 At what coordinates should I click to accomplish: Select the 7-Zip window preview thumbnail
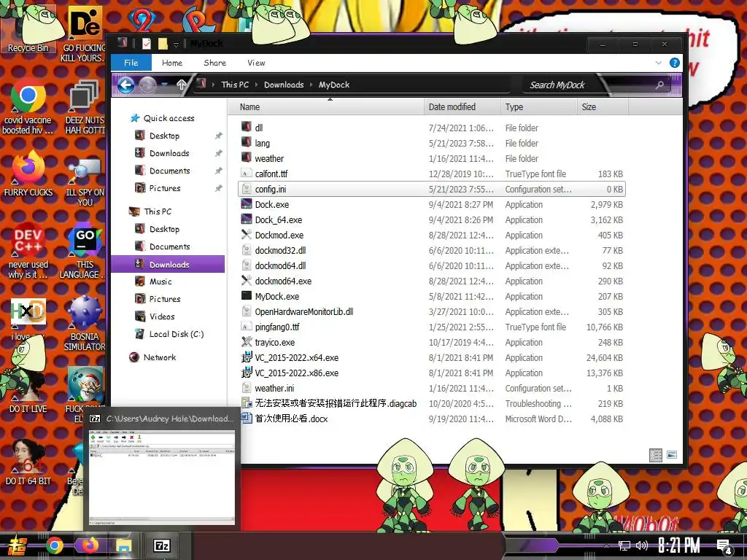point(161,477)
